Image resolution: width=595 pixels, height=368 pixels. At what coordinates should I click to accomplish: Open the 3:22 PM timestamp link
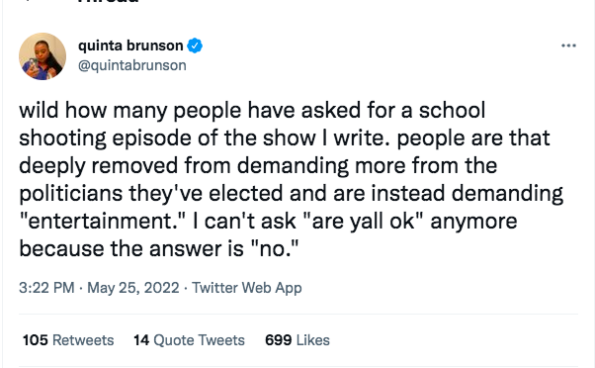[47, 288]
